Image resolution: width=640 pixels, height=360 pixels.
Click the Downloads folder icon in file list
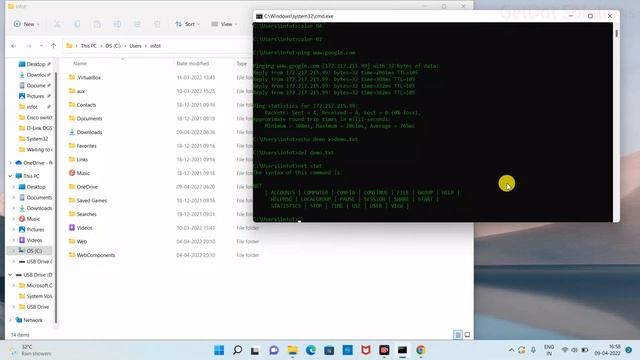[x=72, y=132]
